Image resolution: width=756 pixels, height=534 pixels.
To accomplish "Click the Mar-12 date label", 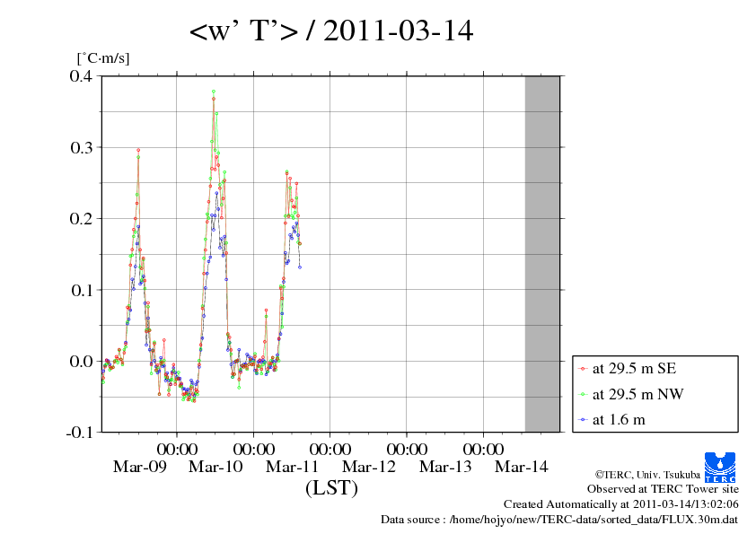I will (x=369, y=467).
